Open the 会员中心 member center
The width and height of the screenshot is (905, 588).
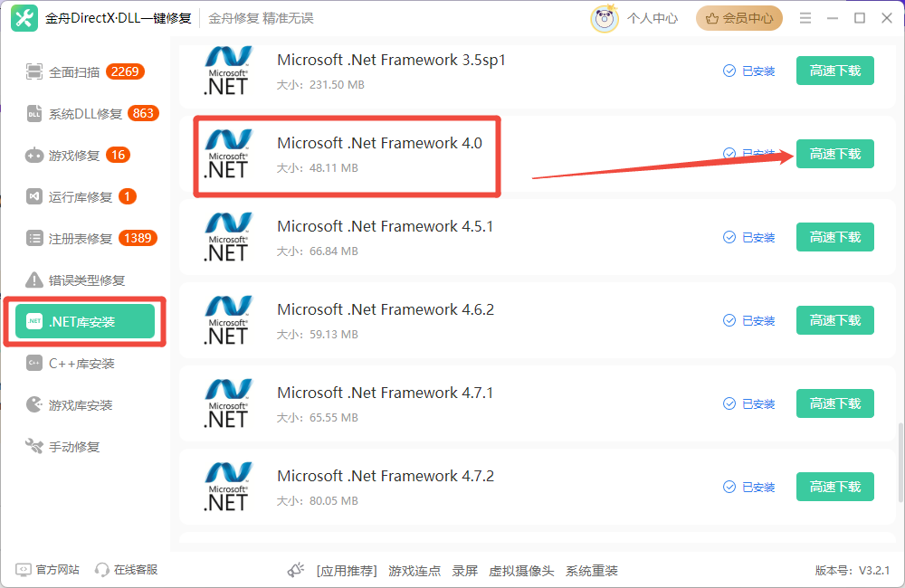coord(739,18)
